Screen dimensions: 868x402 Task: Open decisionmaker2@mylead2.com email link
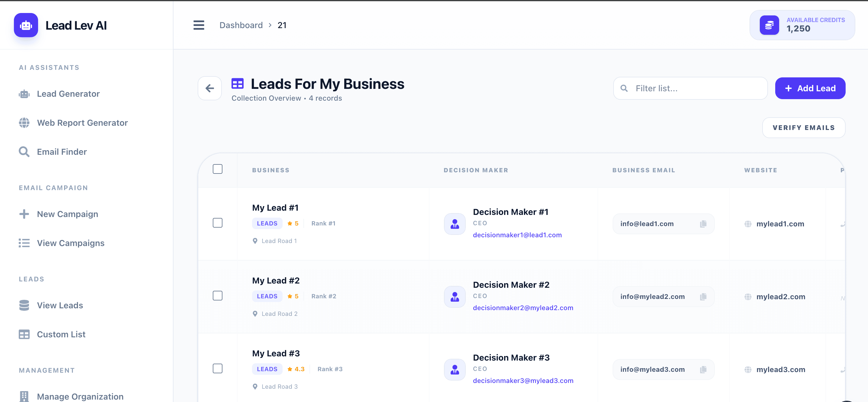[x=523, y=308]
